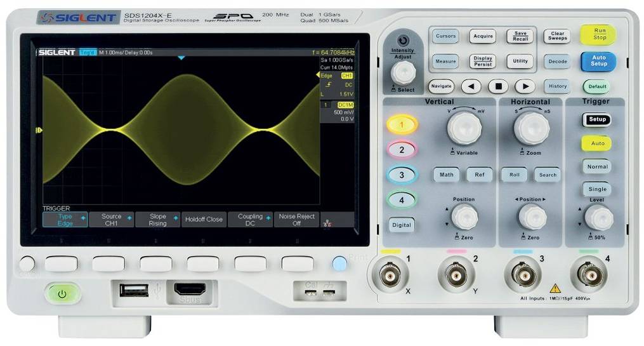The height and width of the screenshot is (346, 644).
Task: Click the green Default button
Action: tap(597, 87)
